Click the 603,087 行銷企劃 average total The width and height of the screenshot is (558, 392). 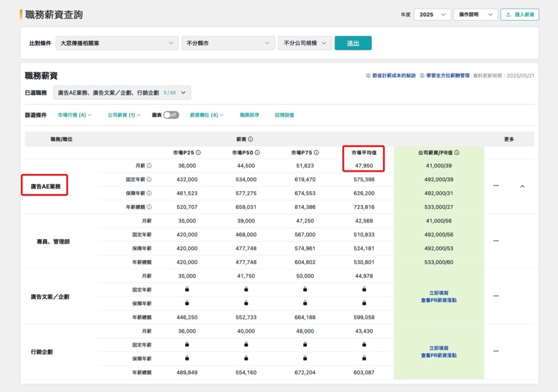click(363, 372)
